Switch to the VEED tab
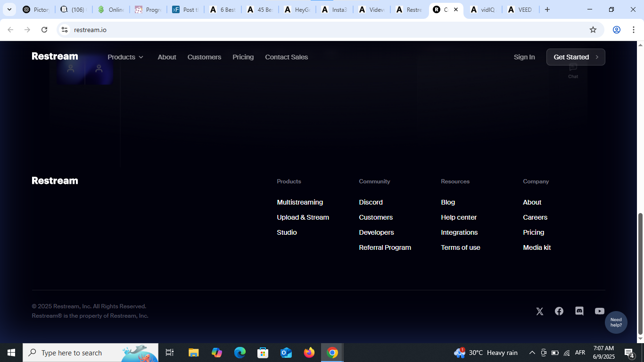The width and height of the screenshot is (644, 362). (520, 9)
